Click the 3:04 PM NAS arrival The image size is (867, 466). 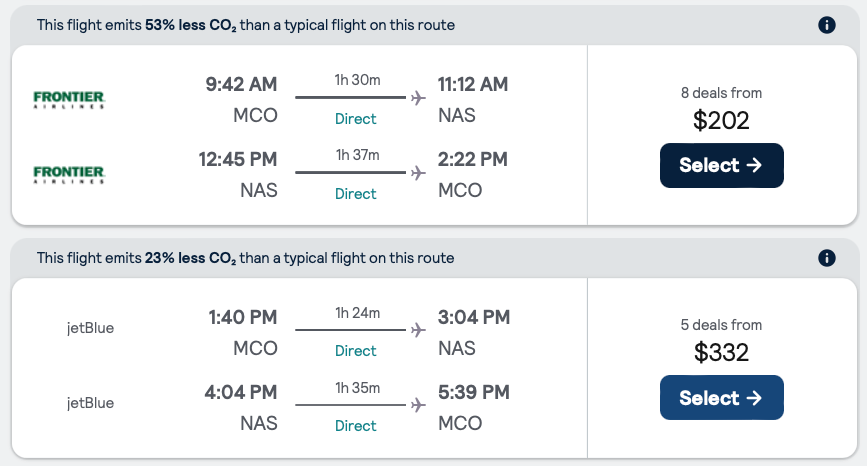click(474, 332)
